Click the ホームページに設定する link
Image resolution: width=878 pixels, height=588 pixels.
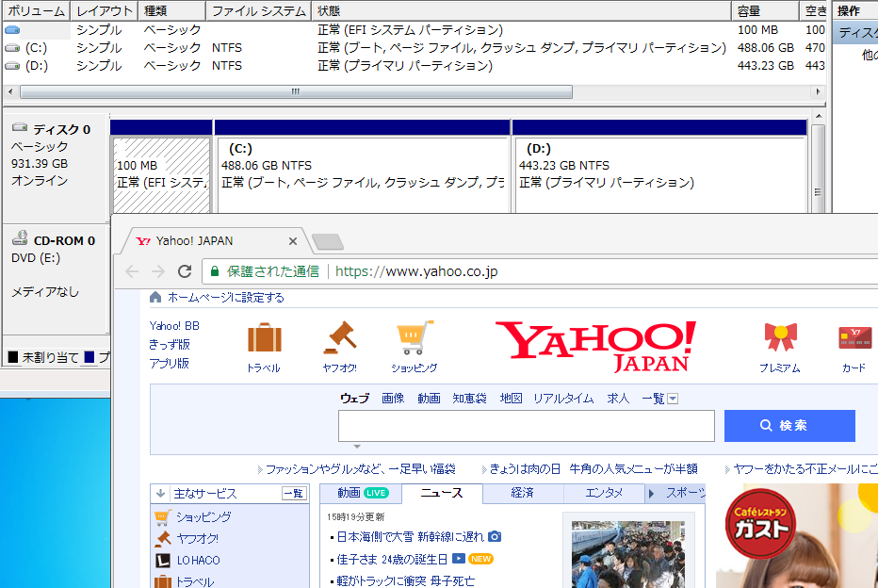226,298
